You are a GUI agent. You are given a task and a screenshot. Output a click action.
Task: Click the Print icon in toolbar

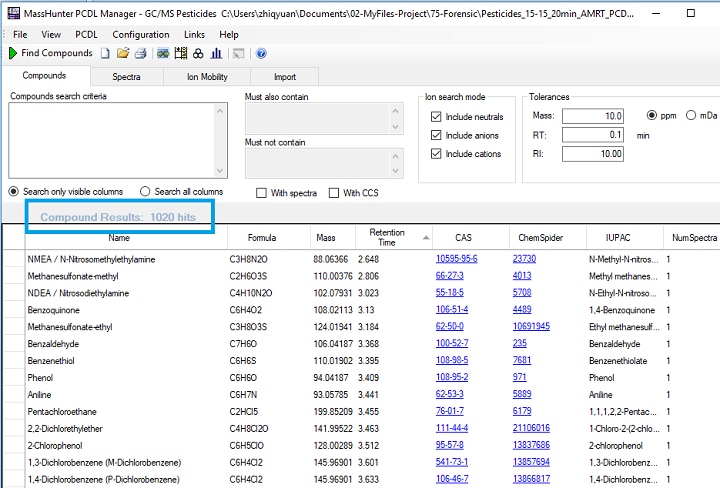[x=140, y=53]
